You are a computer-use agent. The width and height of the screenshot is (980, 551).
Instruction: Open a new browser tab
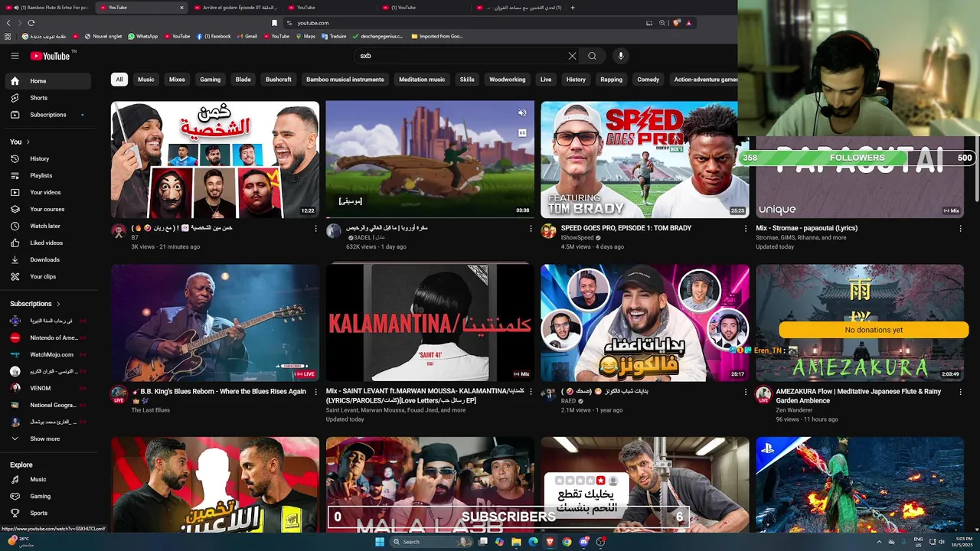click(573, 8)
